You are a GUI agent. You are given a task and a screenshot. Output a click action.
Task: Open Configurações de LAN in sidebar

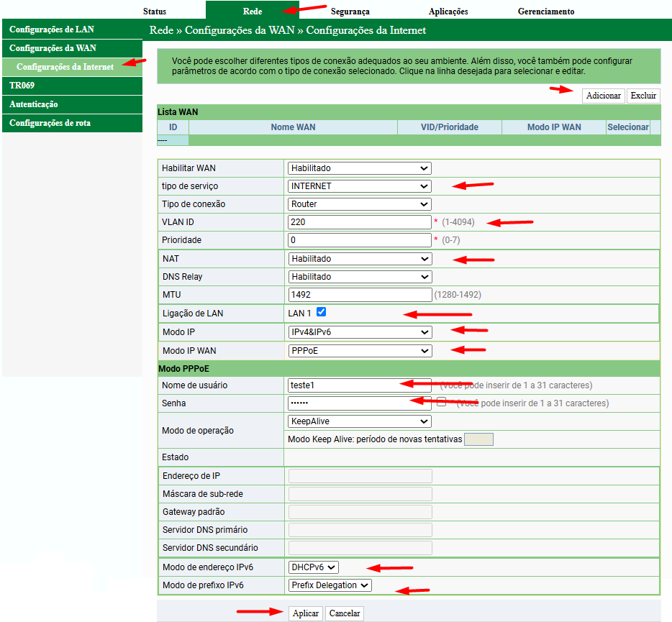click(72, 29)
